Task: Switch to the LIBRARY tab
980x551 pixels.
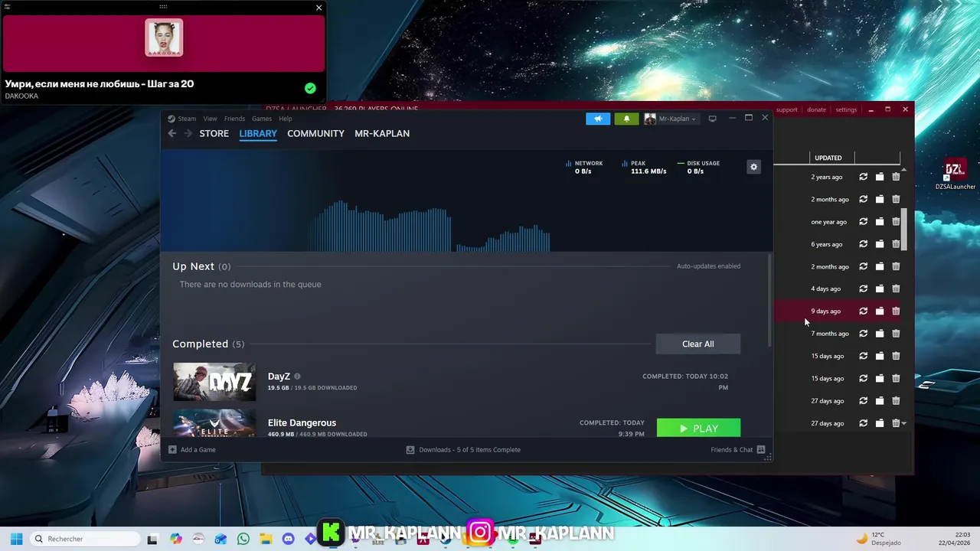Action: tap(258, 133)
